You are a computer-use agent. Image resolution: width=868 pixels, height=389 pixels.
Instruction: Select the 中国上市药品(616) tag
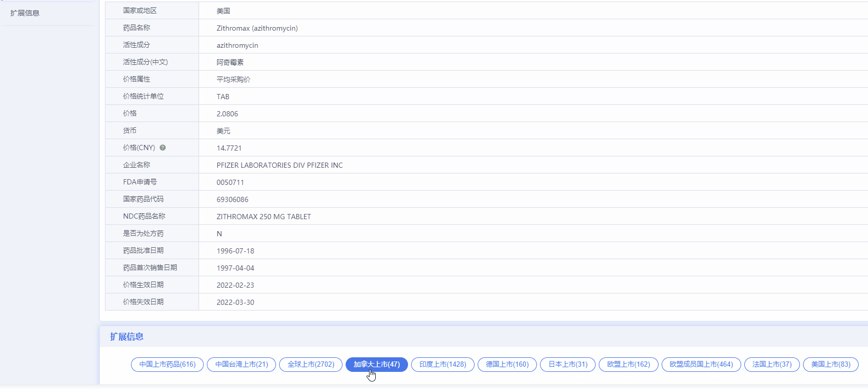[x=167, y=365]
